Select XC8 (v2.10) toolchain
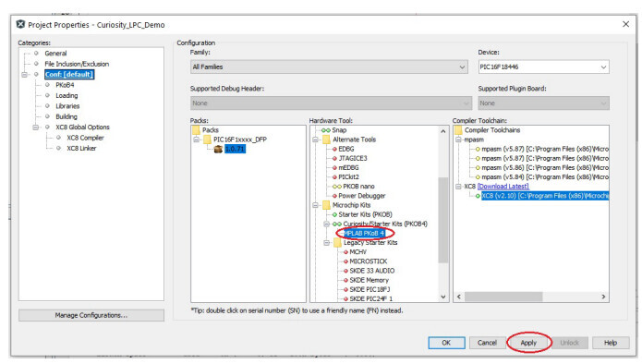This screenshot has height=364, width=642. click(x=545, y=196)
